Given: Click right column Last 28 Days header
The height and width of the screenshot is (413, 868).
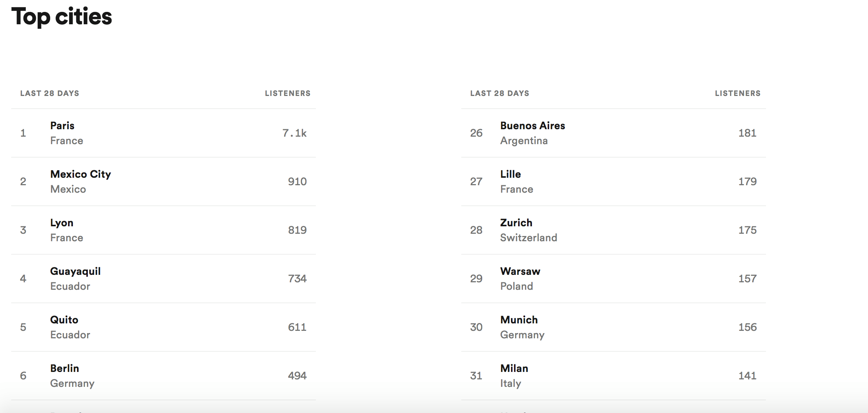Looking at the screenshot, I should pos(499,93).
